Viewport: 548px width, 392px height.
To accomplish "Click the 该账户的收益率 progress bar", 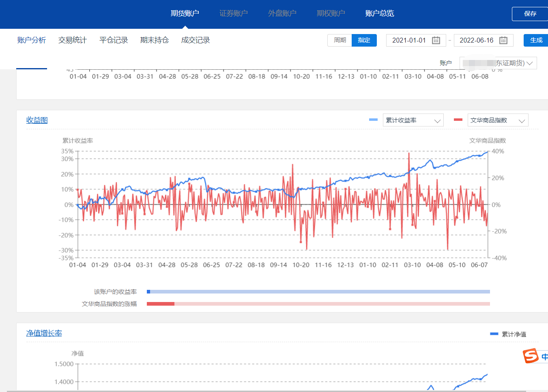I will (318, 291).
